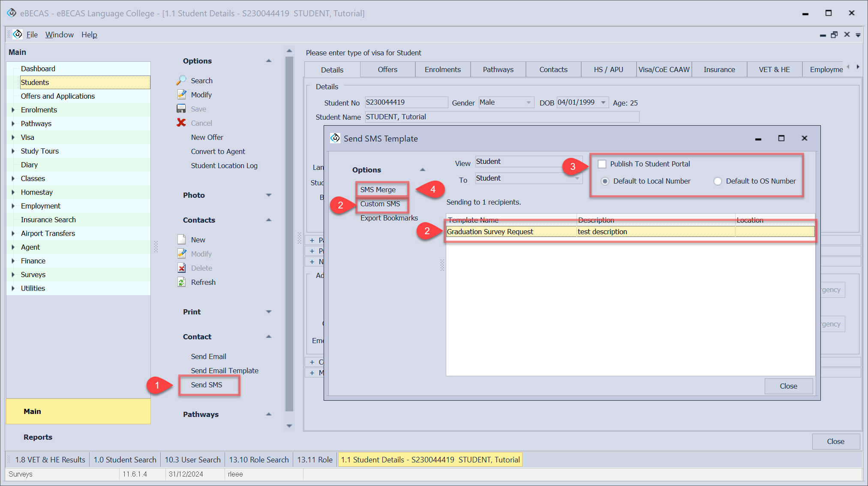Open the Gender dropdown

click(x=529, y=103)
